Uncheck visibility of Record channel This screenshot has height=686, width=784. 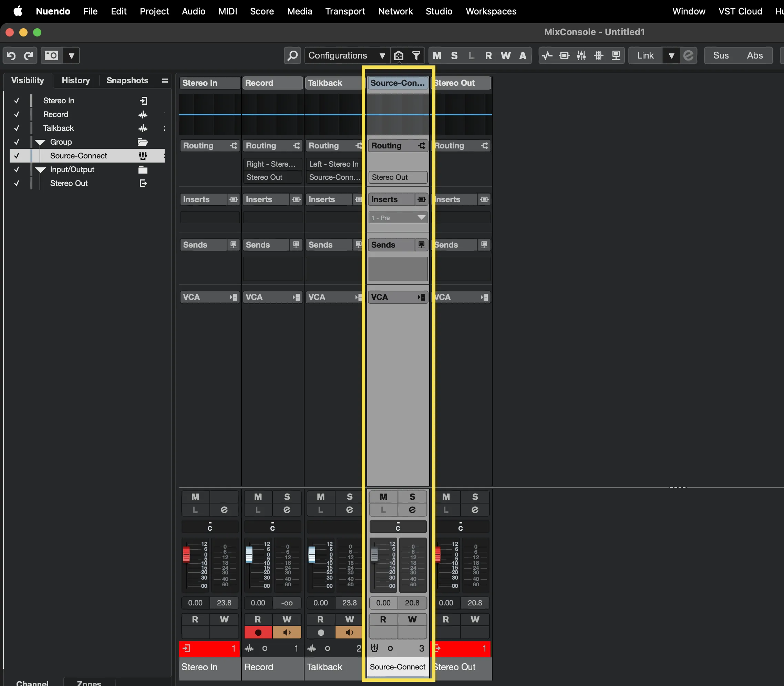click(17, 114)
